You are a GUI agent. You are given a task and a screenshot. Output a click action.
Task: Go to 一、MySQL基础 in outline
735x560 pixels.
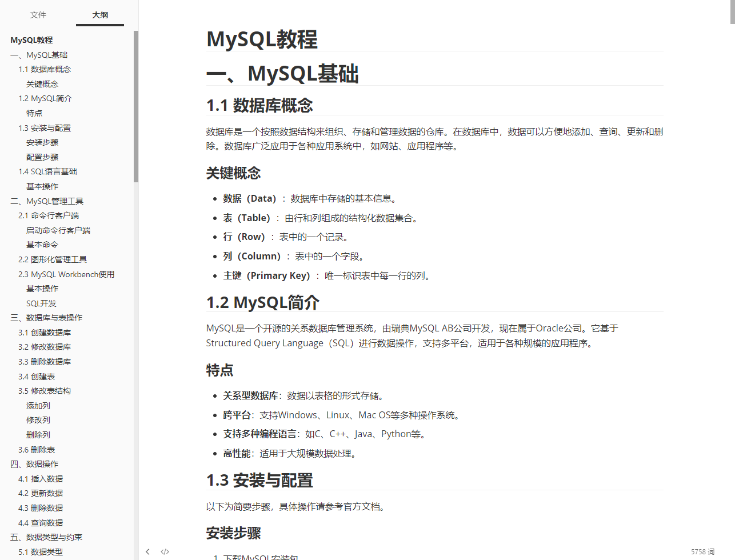(39, 55)
